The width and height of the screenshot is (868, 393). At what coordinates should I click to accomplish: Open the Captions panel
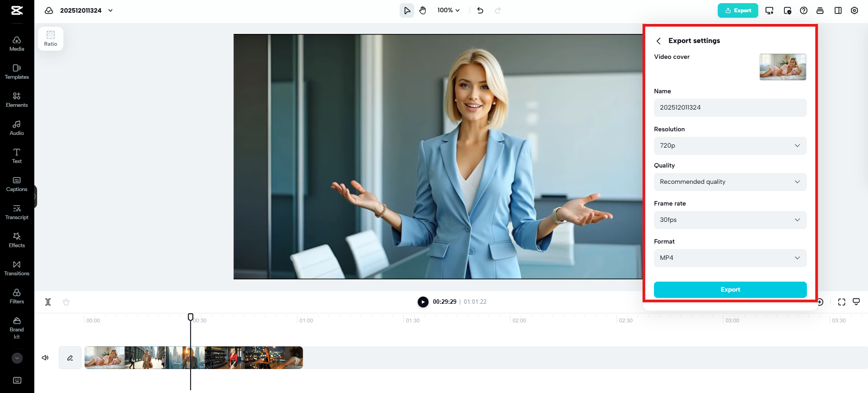tap(17, 184)
